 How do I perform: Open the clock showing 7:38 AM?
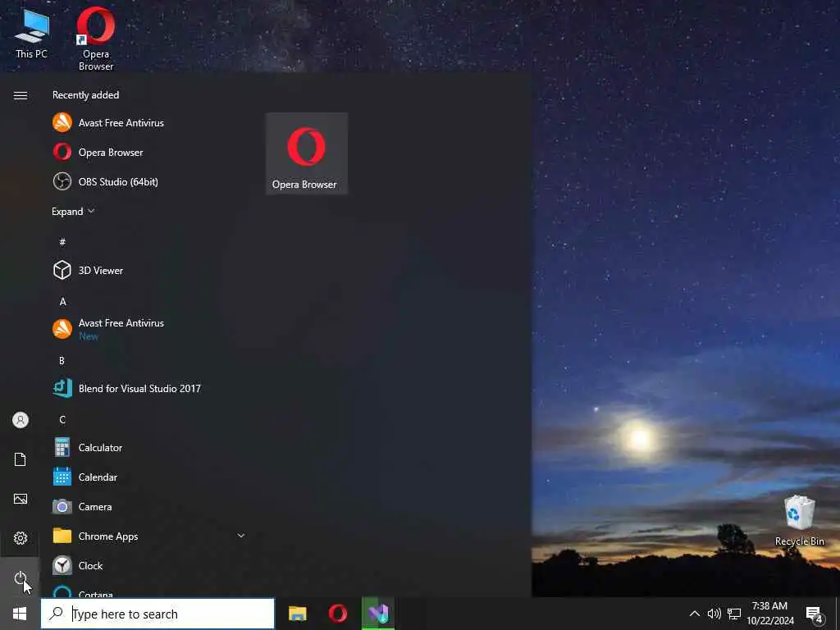[x=769, y=614]
